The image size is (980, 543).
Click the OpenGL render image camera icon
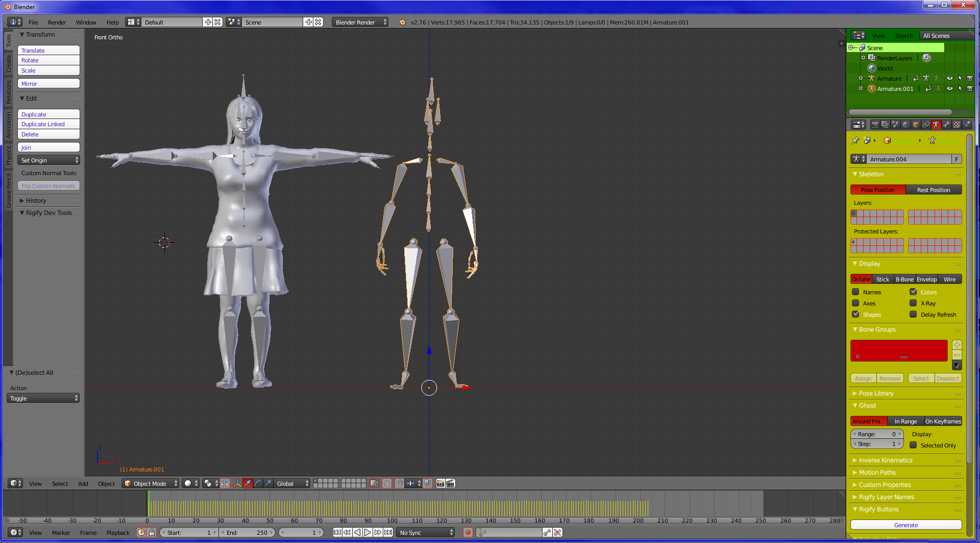coord(440,483)
